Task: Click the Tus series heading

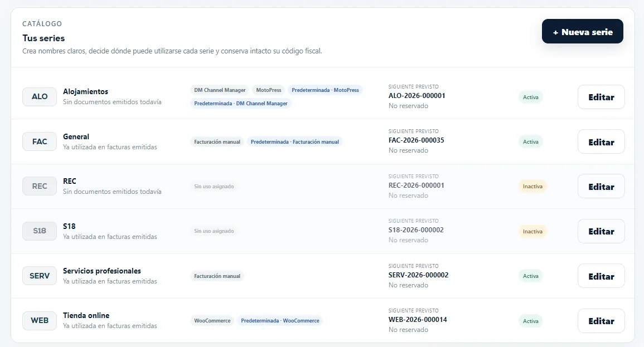Action: pyautogui.click(x=43, y=38)
